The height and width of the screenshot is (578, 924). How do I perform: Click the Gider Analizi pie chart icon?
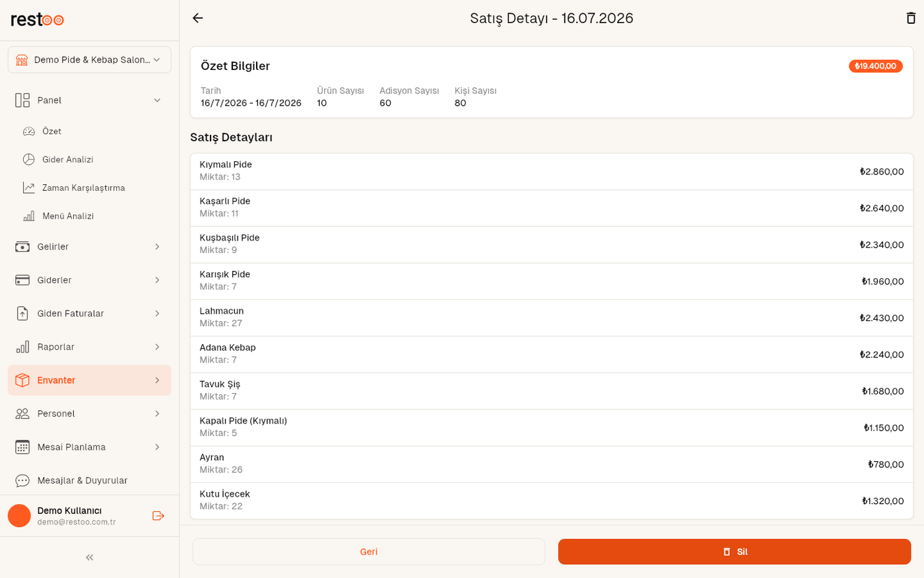coord(29,159)
